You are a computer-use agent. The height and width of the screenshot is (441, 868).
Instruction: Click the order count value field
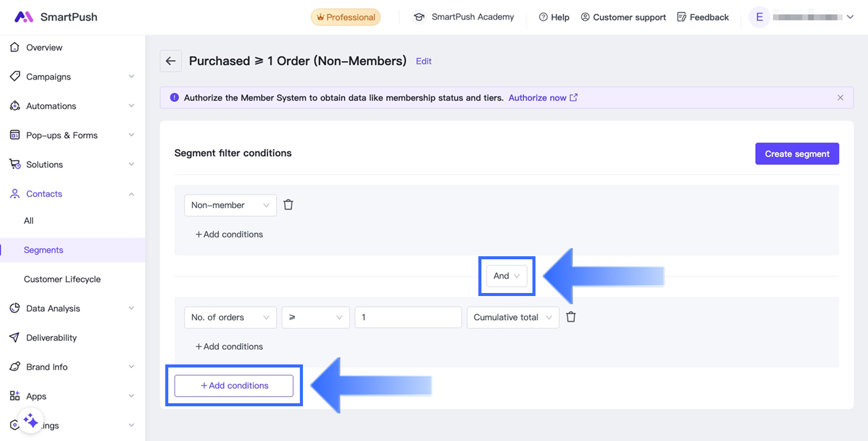pyautogui.click(x=408, y=317)
